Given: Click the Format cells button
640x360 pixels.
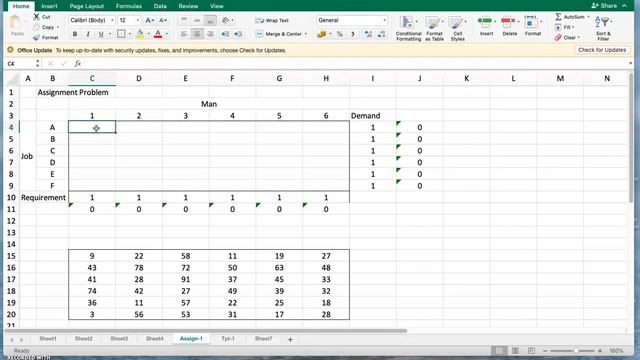Looking at the screenshot, I should [532, 26].
